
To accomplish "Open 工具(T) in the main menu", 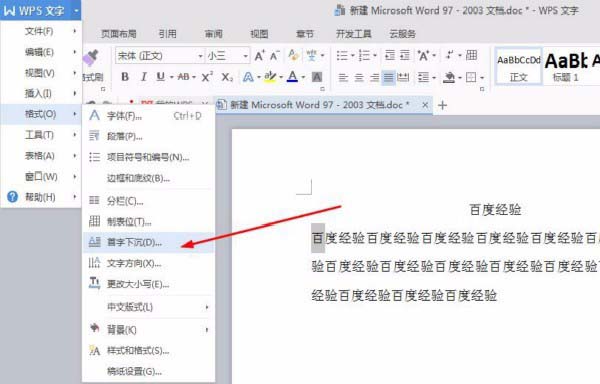I will [41, 135].
